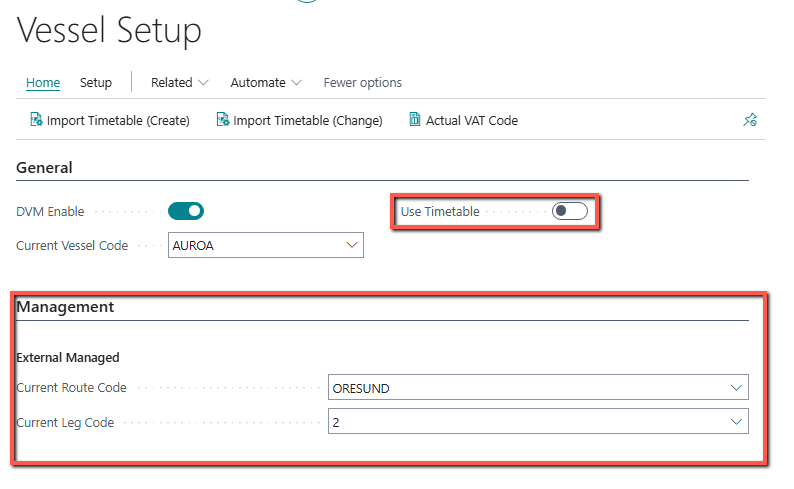The height and width of the screenshot is (489, 794).
Task: Collapse the General section header
Action: pyautogui.click(x=45, y=168)
